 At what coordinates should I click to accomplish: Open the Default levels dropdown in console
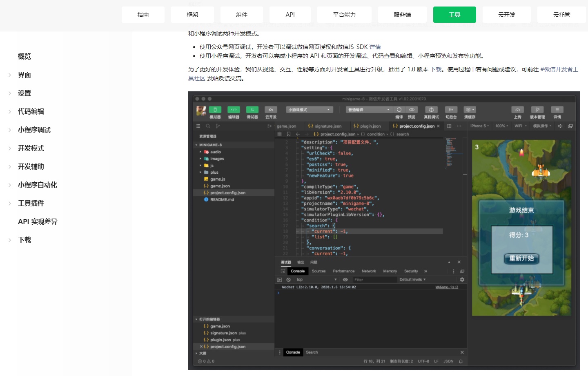[413, 280]
